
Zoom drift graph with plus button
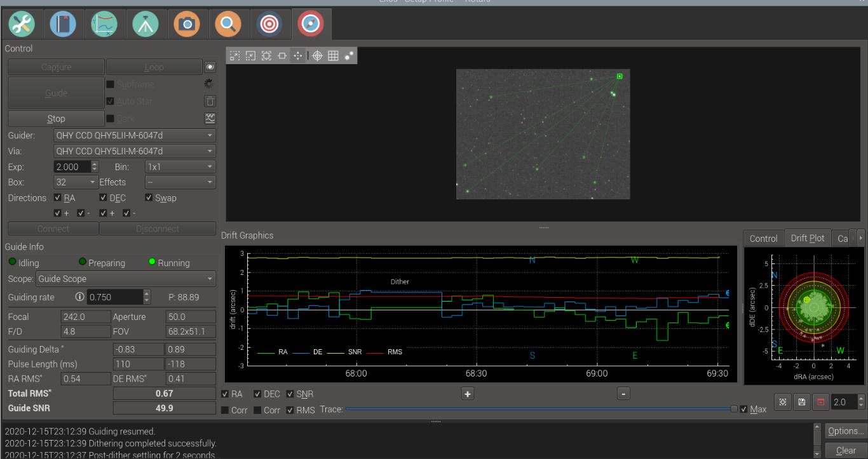[467, 394]
